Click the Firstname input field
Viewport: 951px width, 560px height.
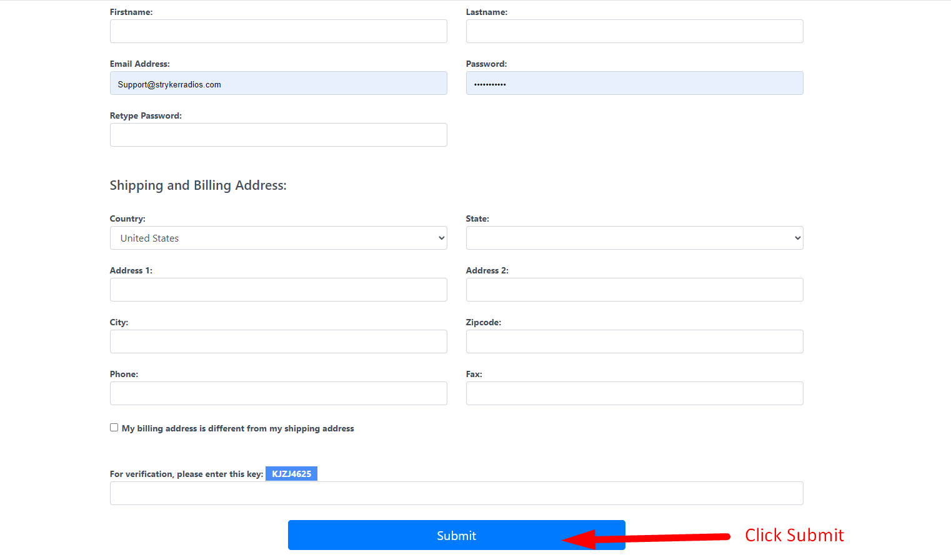278,31
